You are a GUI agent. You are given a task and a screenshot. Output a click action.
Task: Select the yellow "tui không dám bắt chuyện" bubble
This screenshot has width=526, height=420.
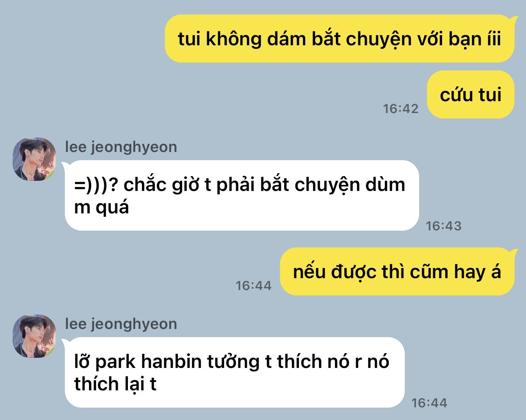click(x=340, y=39)
